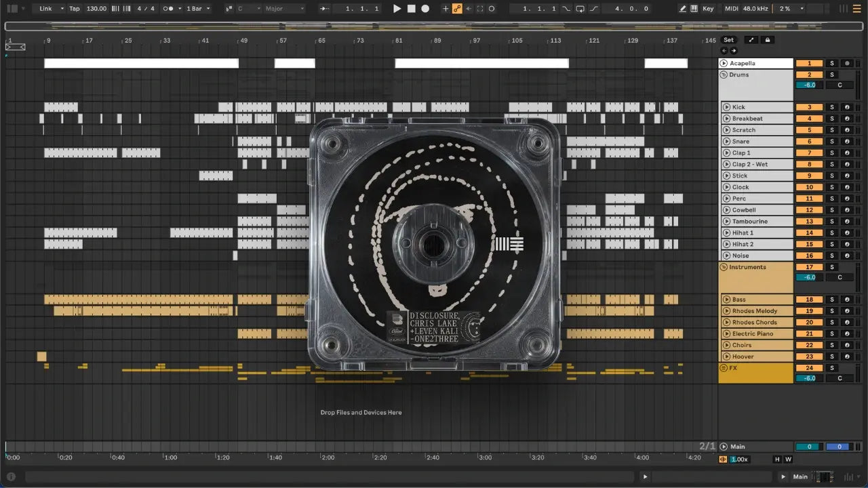Viewport: 868px width, 488px height.
Task: Click the Nudge tempo up icon
Action: pyautogui.click(x=127, y=9)
